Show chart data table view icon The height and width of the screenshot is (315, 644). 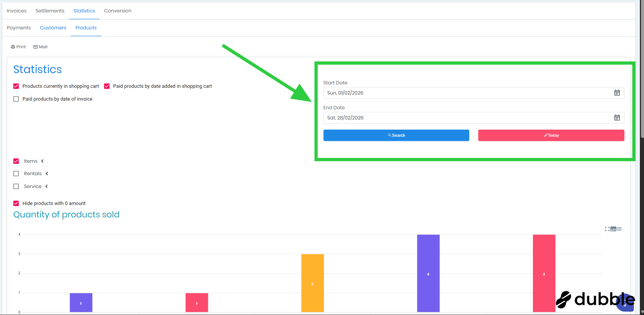tap(613, 229)
